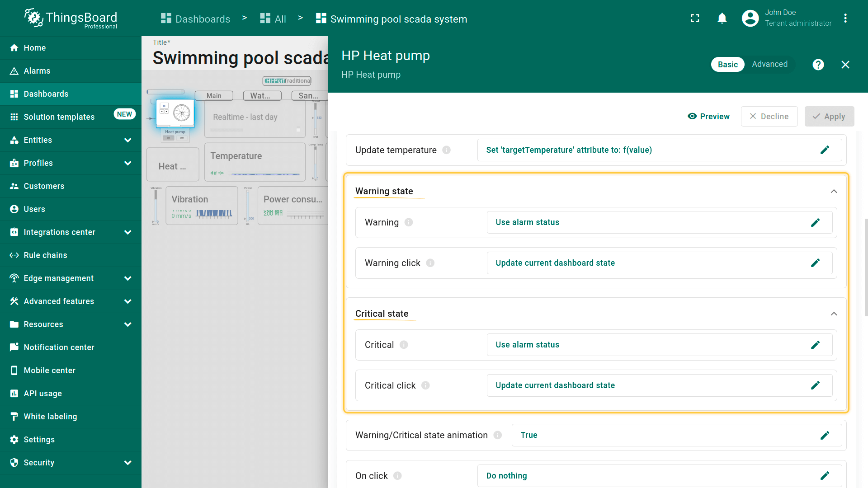This screenshot has height=488, width=868.
Task: Go to Alarms menu item
Action: pyautogui.click(x=37, y=71)
